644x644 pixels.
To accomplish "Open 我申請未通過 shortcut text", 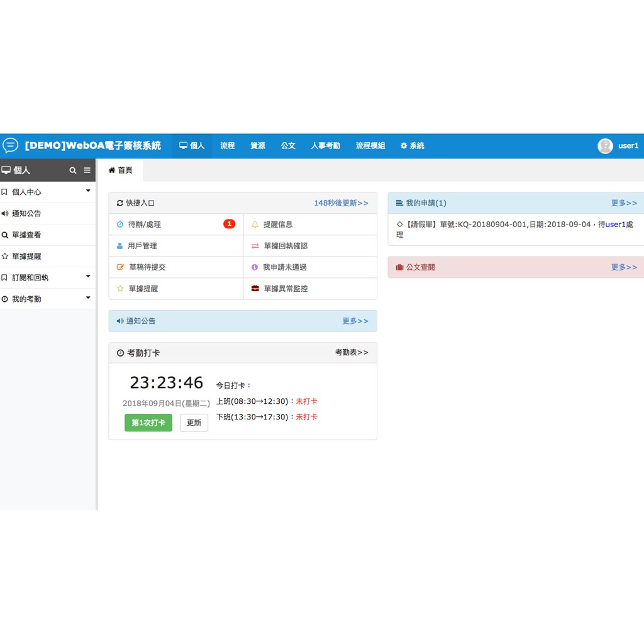I will tap(285, 267).
